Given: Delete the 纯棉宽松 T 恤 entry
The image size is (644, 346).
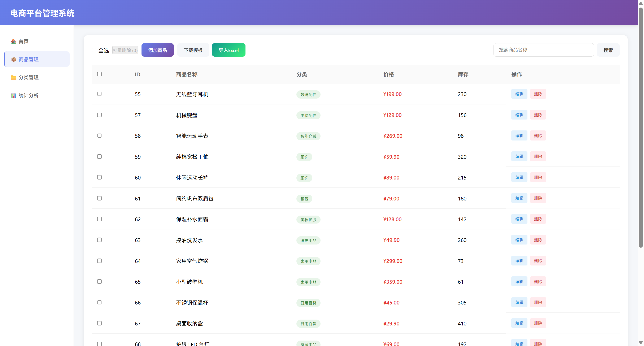Looking at the screenshot, I should [x=538, y=156].
